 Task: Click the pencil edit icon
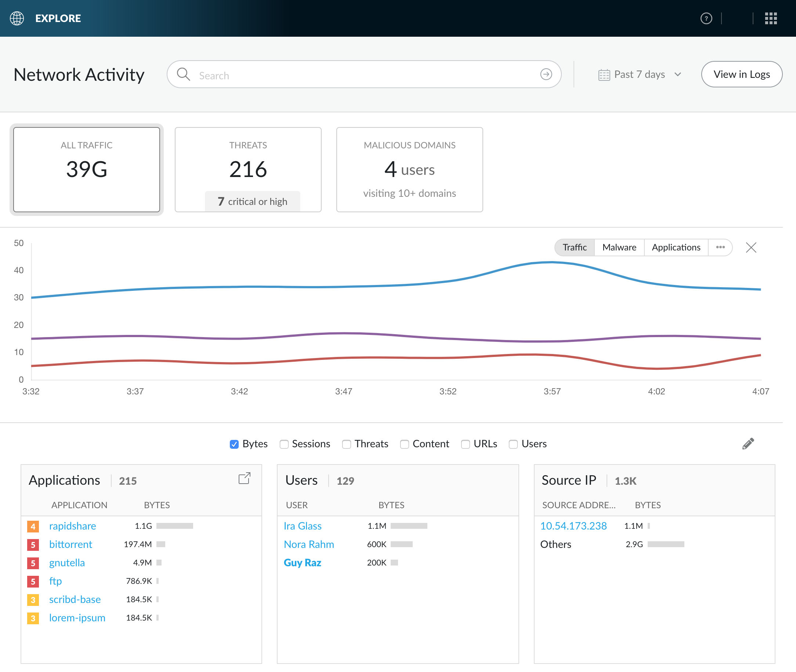[748, 444]
